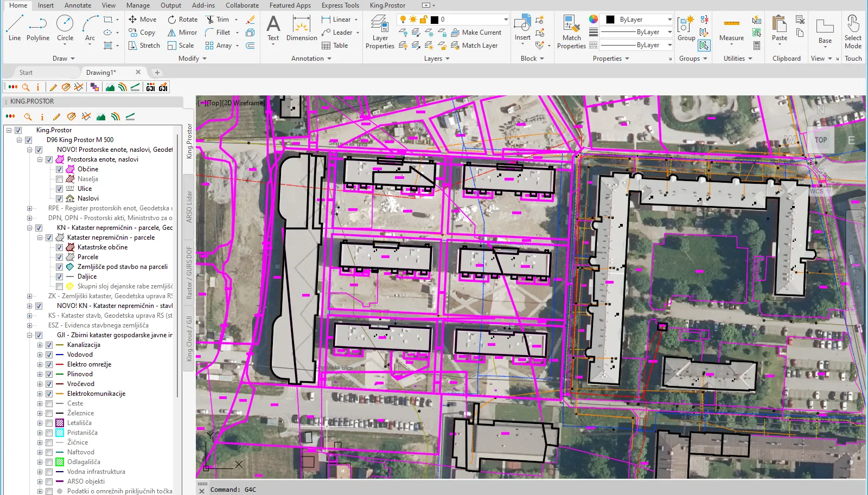Open the layer name dropdown

coord(506,20)
